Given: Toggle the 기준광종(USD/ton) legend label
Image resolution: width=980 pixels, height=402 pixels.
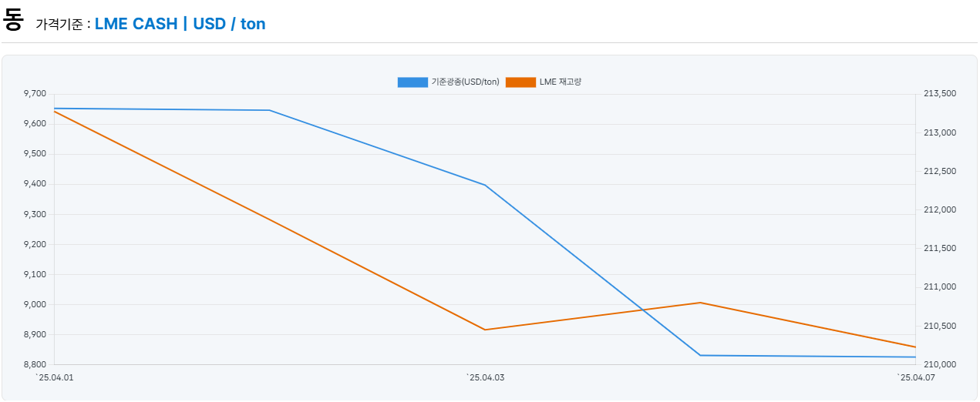Looking at the screenshot, I should [465, 82].
